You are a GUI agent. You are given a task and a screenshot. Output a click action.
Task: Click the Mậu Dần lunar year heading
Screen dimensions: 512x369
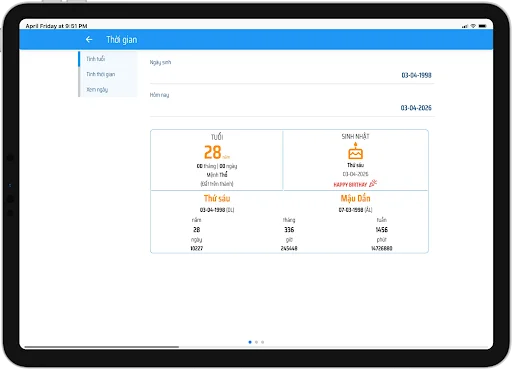355,198
